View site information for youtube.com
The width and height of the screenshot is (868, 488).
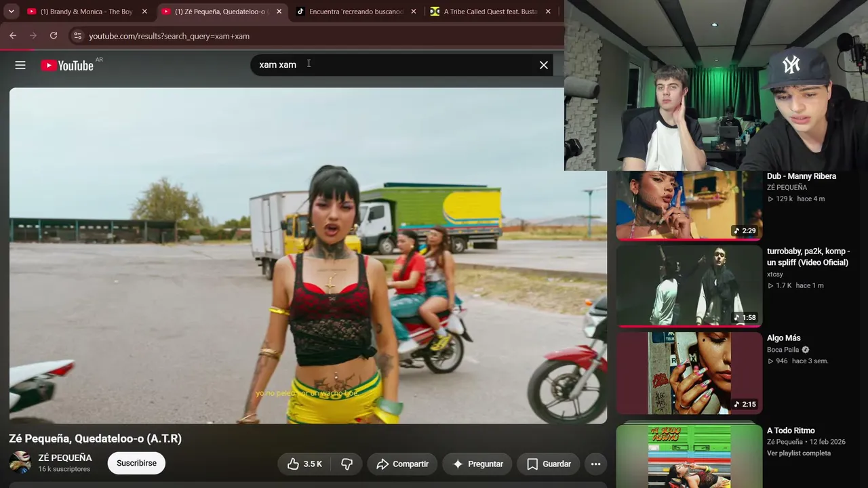(x=77, y=36)
